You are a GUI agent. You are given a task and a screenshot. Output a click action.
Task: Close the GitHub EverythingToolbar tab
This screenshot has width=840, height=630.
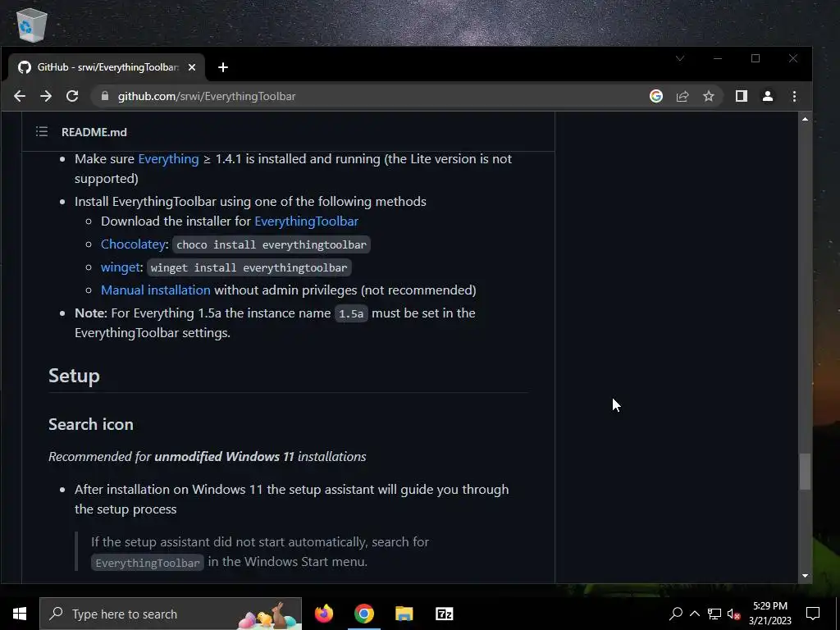(x=192, y=67)
